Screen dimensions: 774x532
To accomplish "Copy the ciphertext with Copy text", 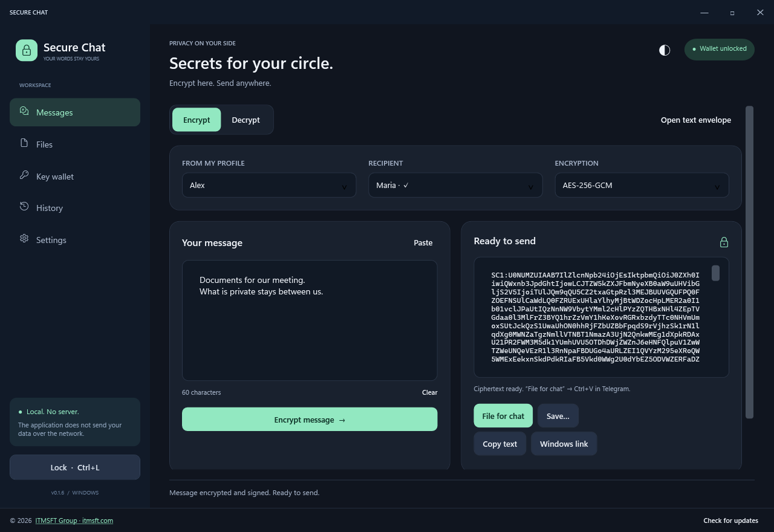I will pos(500,444).
